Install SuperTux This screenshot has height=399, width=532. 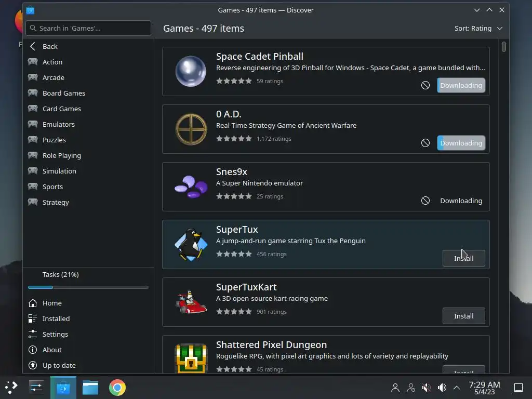[463, 258]
